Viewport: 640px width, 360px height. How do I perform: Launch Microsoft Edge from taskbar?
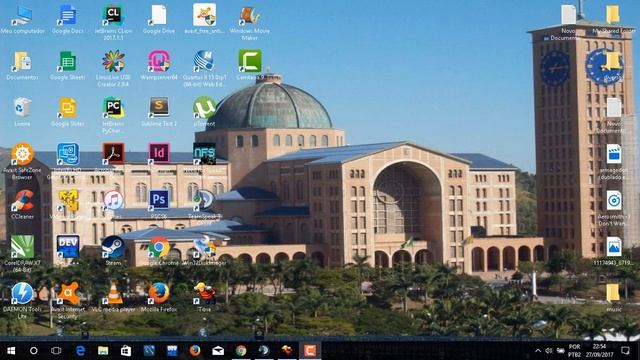[80, 351]
